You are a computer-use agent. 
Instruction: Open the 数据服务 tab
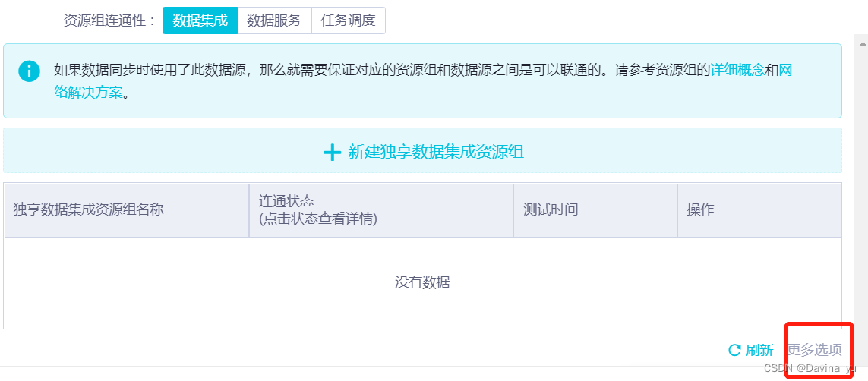click(x=274, y=20)
